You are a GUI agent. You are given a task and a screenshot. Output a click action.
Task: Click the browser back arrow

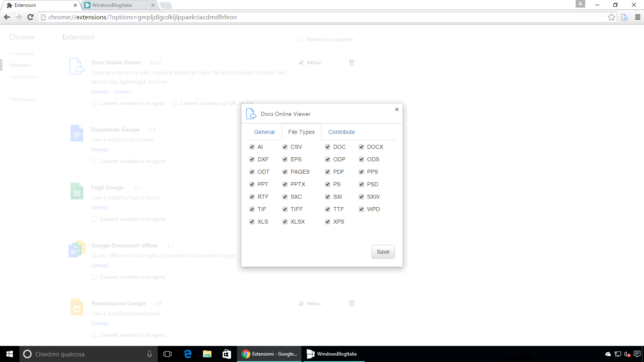tap(7, 17)
